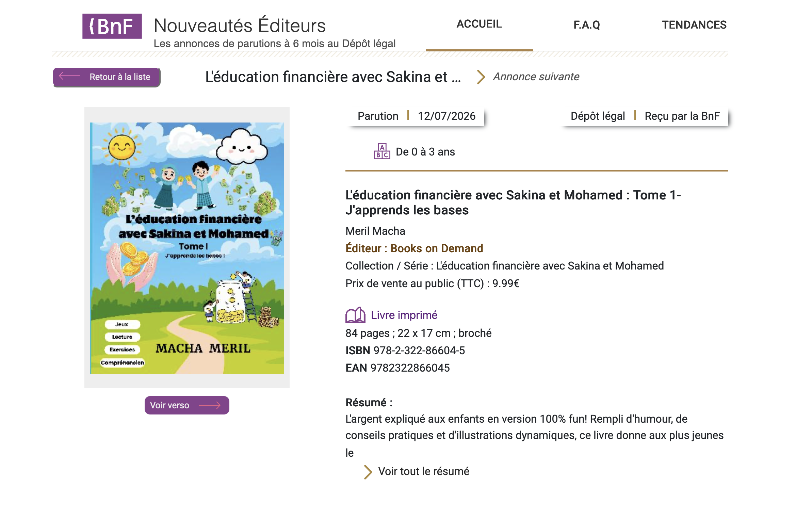Click the chevron next to Annonce suivante

(x=481, y=77)
